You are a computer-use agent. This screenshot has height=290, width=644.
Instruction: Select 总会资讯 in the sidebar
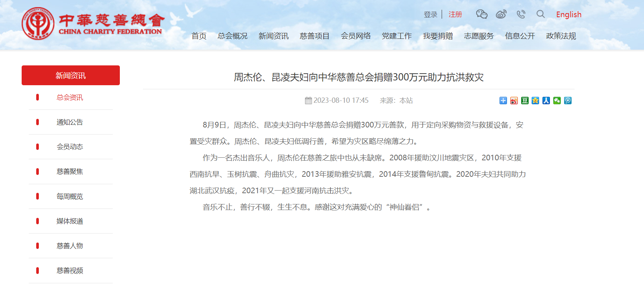70,98
